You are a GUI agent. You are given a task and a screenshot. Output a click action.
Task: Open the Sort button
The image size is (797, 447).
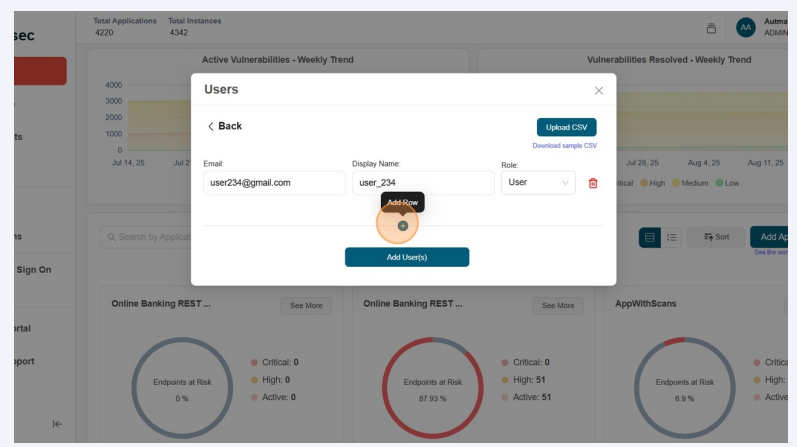(x=716, y=237)
